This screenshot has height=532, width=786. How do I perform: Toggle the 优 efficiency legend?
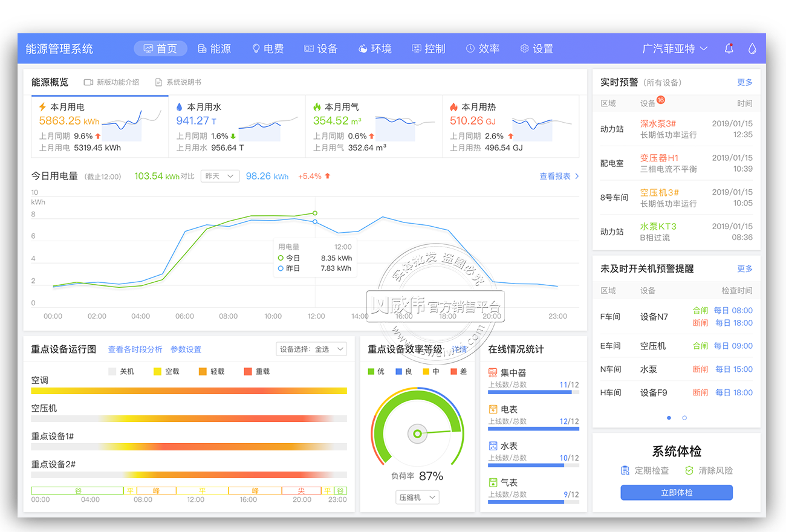click(x=376, y=371)
